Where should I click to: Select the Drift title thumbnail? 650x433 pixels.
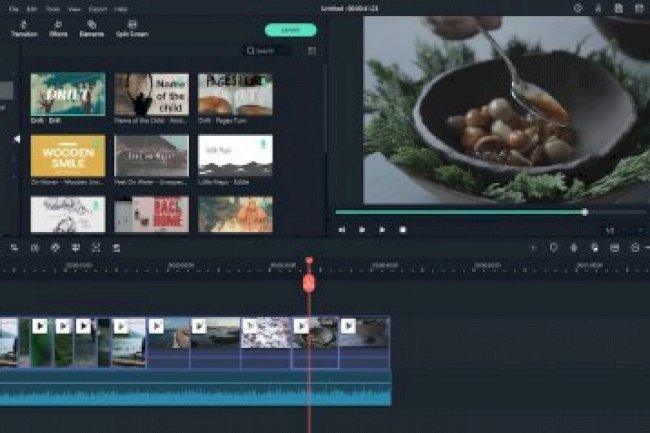tap(68, 94)
